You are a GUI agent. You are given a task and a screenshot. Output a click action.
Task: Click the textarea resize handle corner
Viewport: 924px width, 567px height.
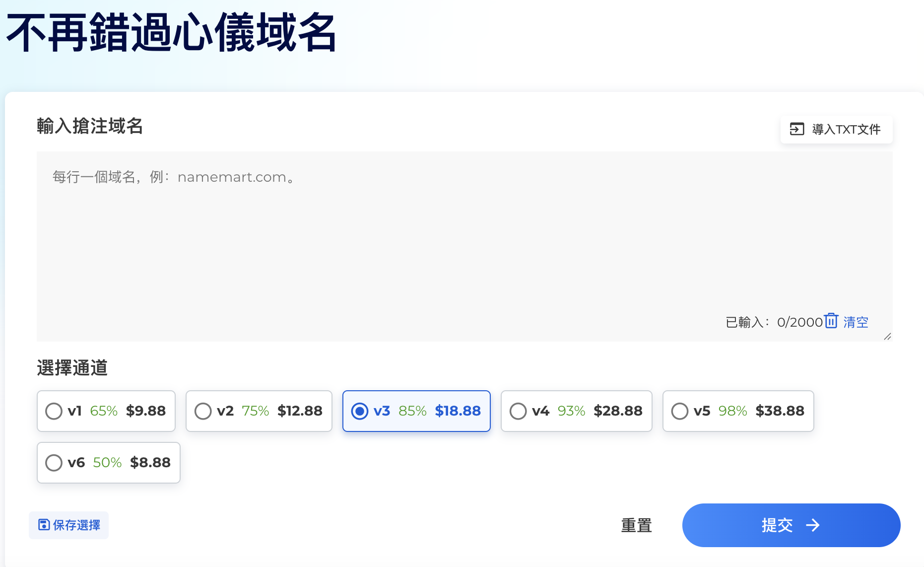pos(888,337)
